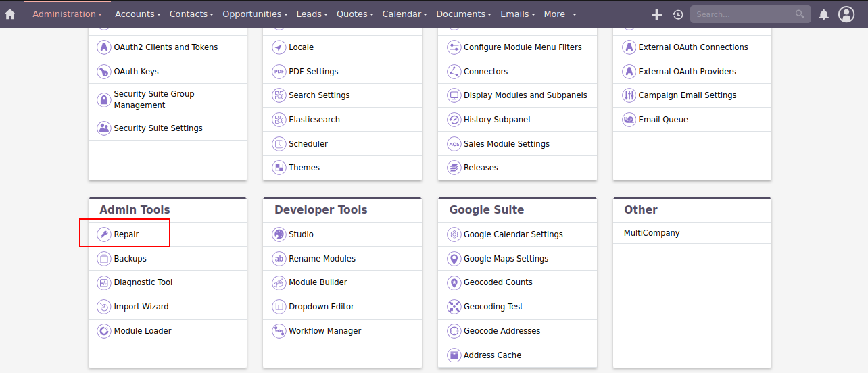Open the Opportunities dropdown menu
This screenshot has height=373, width=868.
tap(255, 14)
